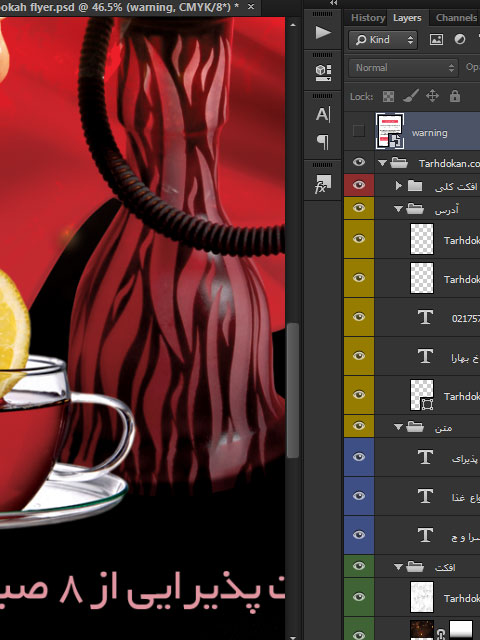This screenshot has height=640, width=480.
Task: Hide the سرا و ج text layer
Action: click(x=359, y=535)
